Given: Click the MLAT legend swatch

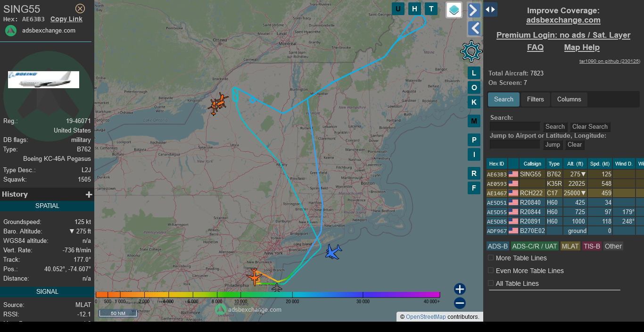Looking at the screenshot, I should 570,246.
